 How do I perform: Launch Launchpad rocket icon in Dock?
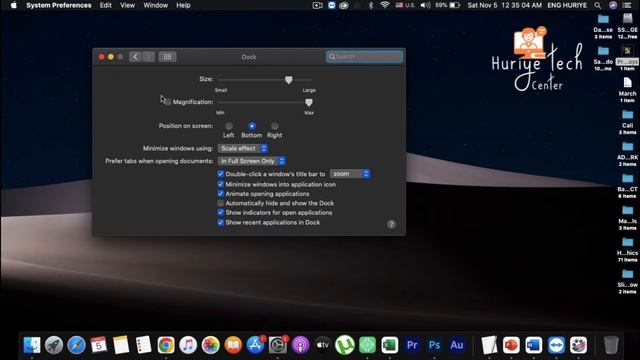pos(54,345)
